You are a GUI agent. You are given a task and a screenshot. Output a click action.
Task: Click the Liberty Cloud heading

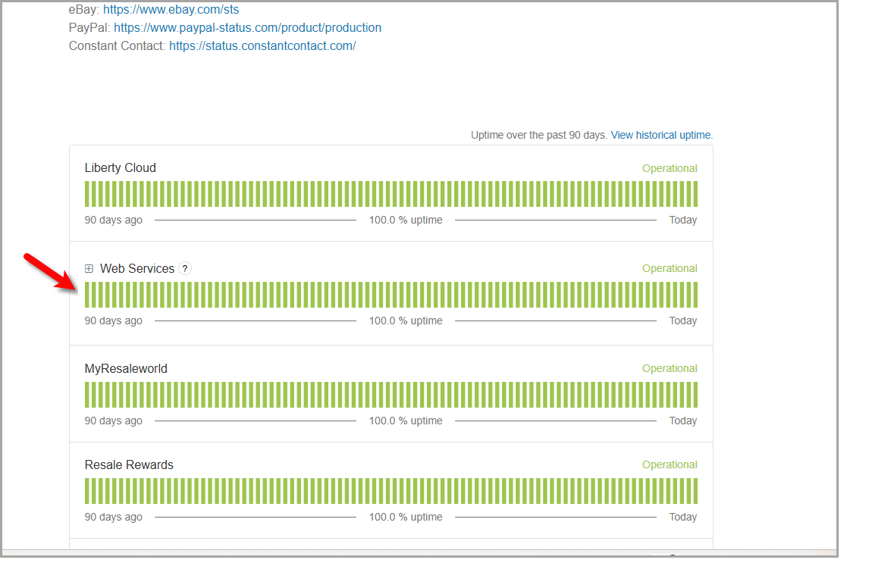[121, 167]
